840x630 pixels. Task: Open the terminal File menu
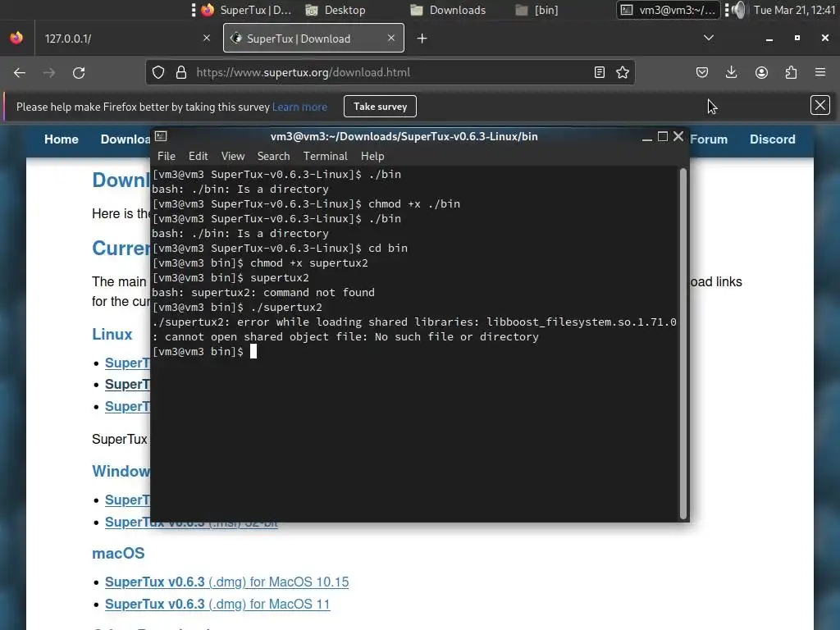coord(166,156)
